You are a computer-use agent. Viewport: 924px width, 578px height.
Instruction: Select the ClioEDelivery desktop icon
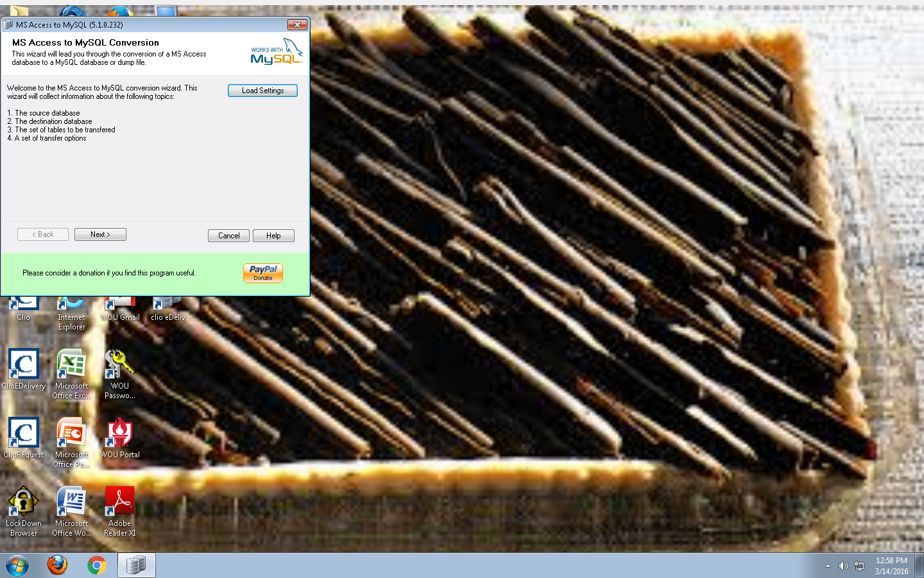click(x=24, y=369)
